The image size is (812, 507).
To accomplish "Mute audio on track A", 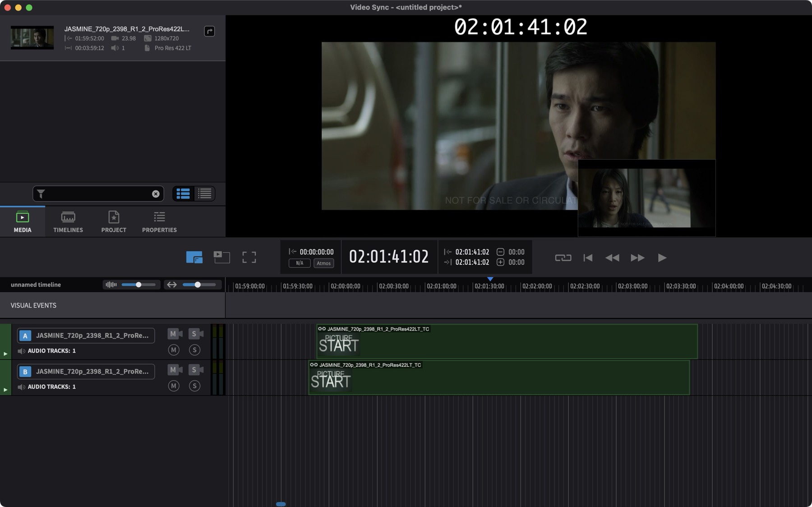I will tap(174, 350).
